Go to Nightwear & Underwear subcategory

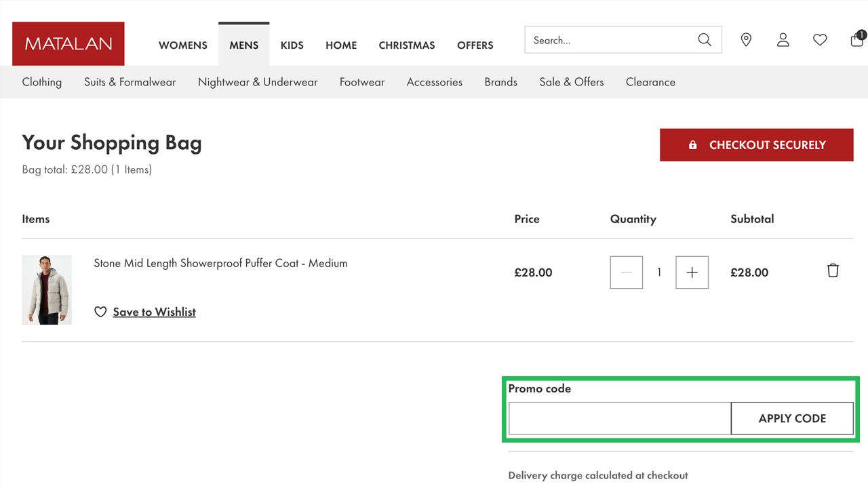[x=258, y=82]
